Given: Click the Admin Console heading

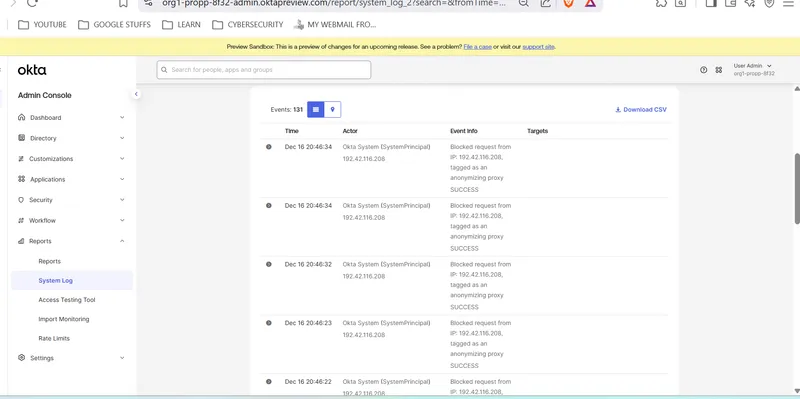Looking at the screenshot, I should coord(45,95).
